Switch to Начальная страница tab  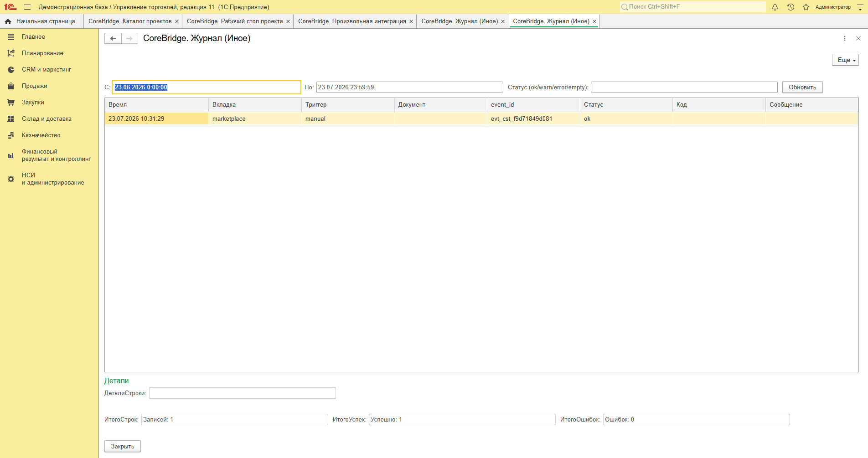click(x=42, y=21)
